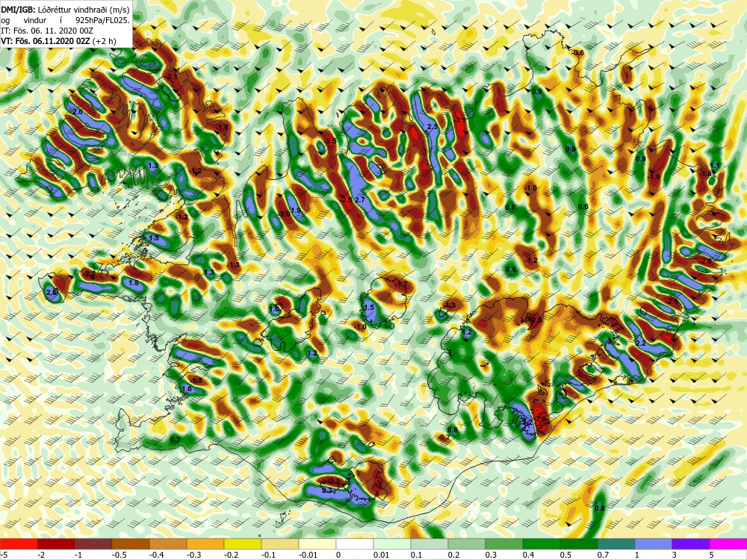
Task: Click the '-3.1' value label on the map
Action: tap(459, 120)
